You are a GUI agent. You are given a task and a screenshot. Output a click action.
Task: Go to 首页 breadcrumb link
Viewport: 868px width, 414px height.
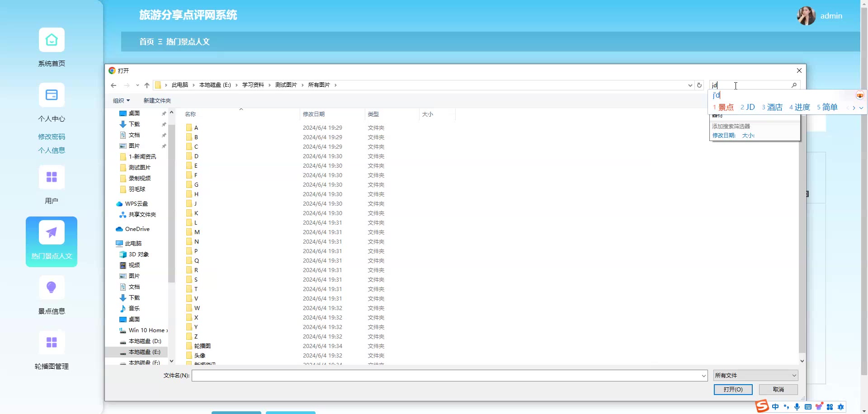(x=146, y=42)
